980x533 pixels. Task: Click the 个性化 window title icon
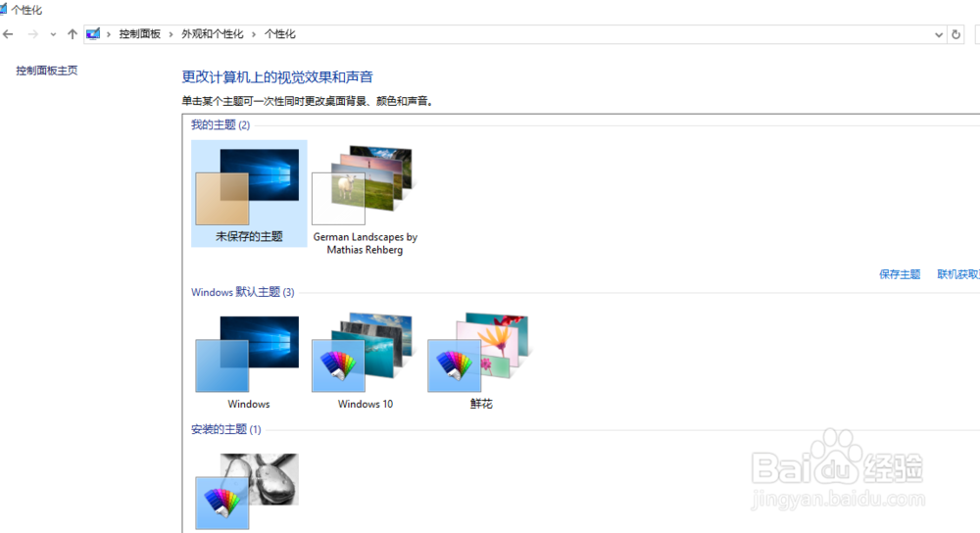pos(3,10)
